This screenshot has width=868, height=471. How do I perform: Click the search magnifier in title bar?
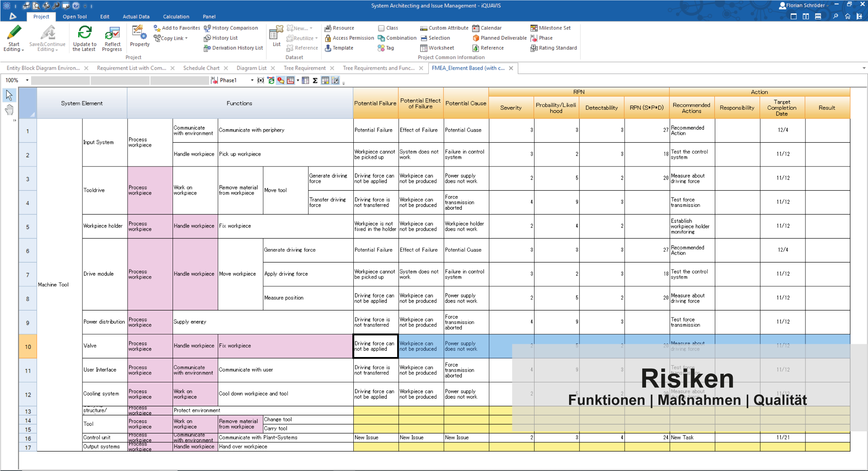click(x=836, y=16)
